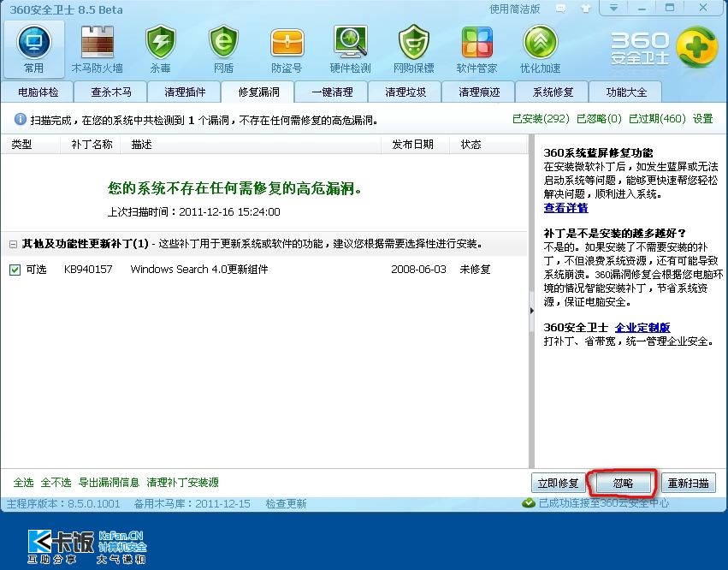Open the 网盾 web shield icon
728x570 pixels.
coord(223,48)
